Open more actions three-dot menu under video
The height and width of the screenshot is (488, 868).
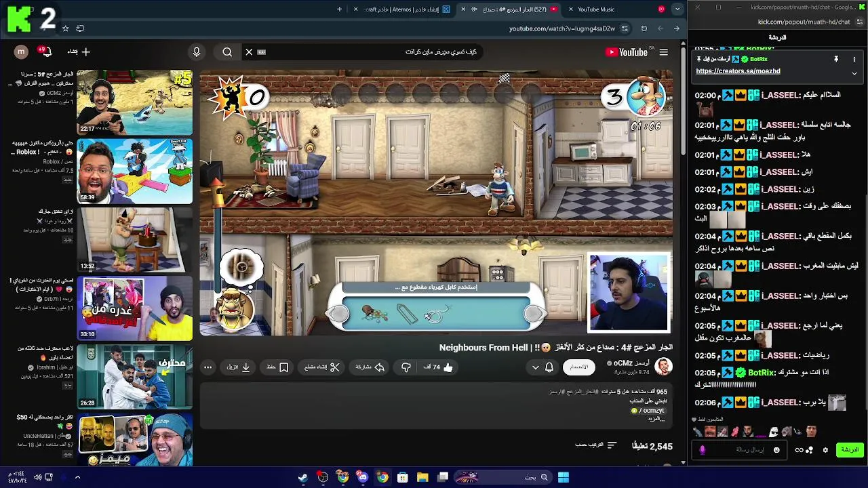click(208, 367)
